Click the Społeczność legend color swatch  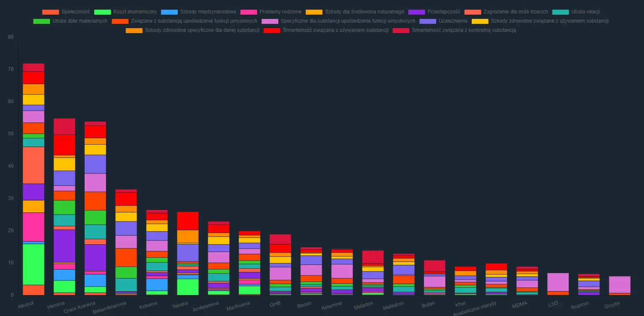(x=51, y=12)
